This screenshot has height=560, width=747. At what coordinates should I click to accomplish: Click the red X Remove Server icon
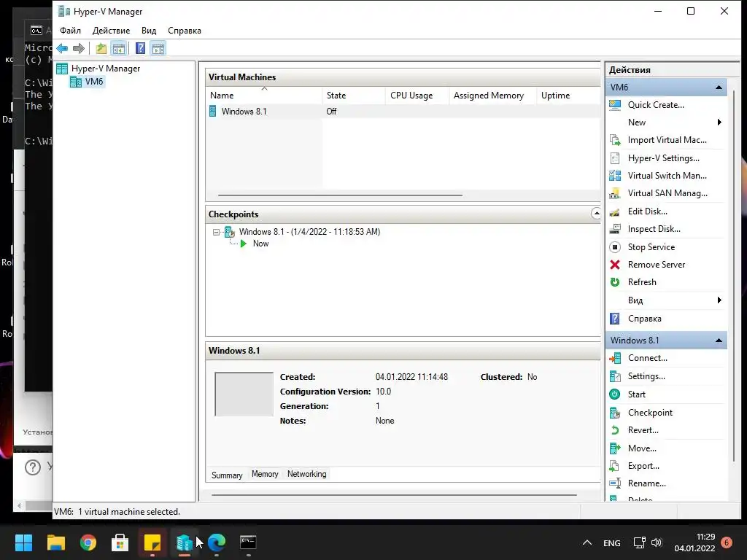pos(615,265)
